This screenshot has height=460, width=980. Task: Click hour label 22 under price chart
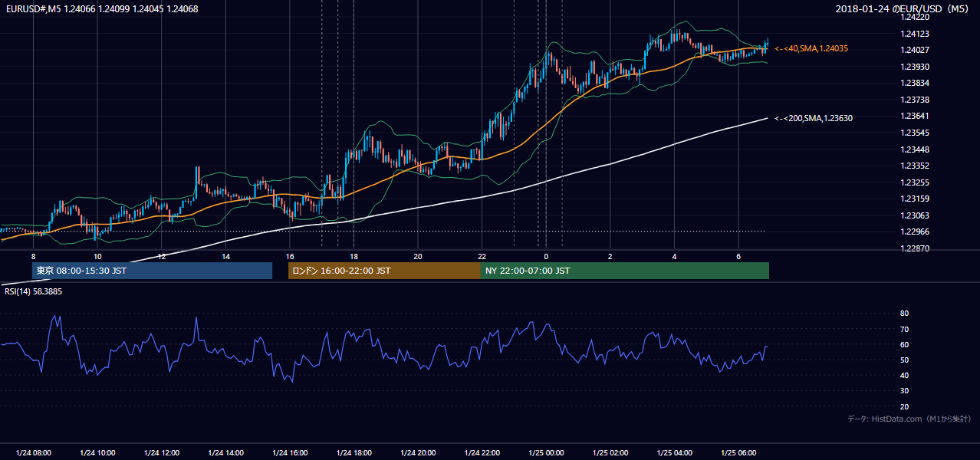point(482,256)
